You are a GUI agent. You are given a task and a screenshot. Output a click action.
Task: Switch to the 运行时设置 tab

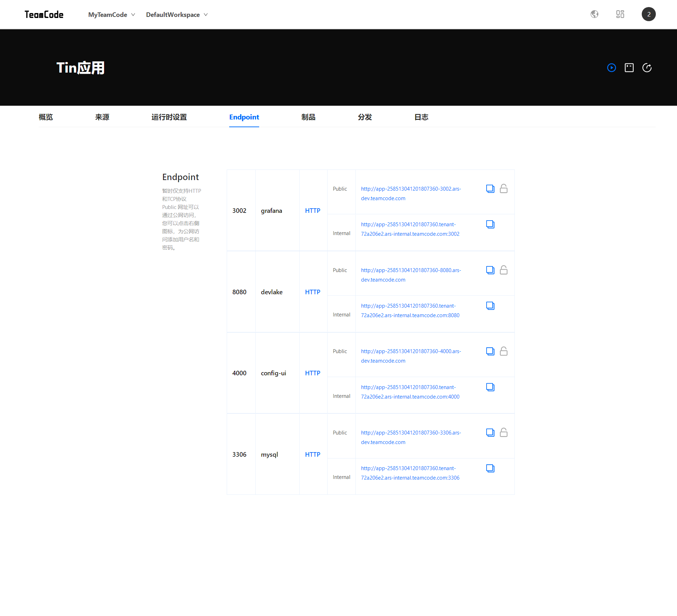tap(169, 117)
